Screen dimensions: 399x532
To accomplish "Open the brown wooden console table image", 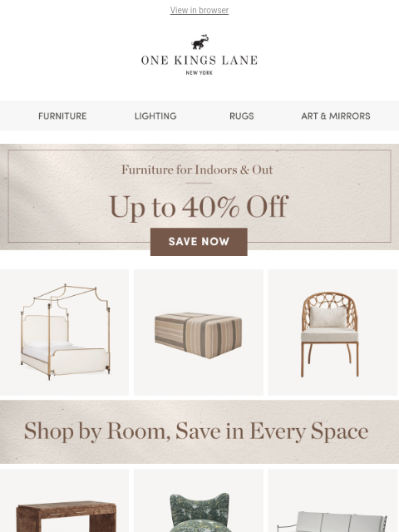I will [x=65, y=500].
